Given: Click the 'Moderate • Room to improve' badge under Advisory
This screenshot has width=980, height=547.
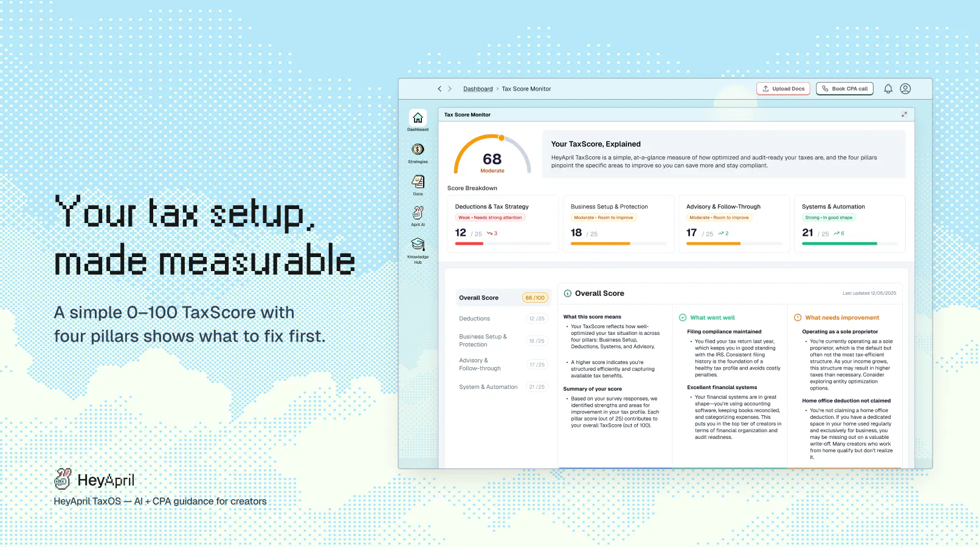Looking at the screenshot, I should 719,218.
